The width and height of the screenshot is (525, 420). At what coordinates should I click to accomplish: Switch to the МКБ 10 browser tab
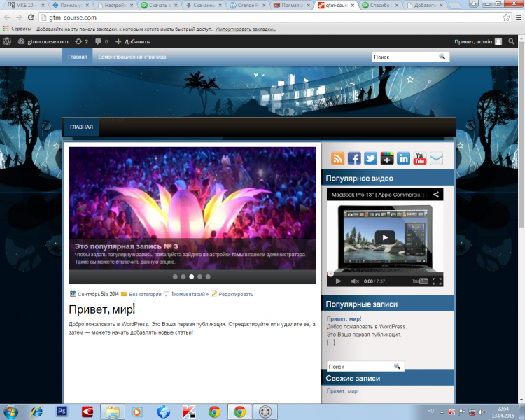click(x=25, y=6)
